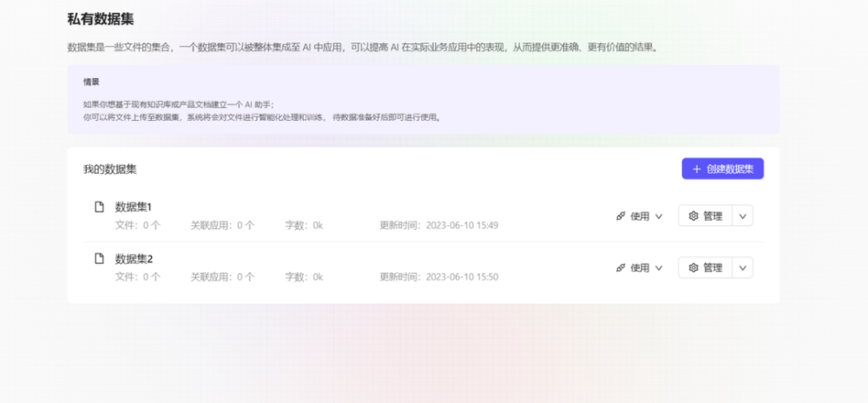Click the 我的数据集 heading
Image resolution: width=868 pixels, height=403 pixels.
pyautogui.click(x=110, y=169)
